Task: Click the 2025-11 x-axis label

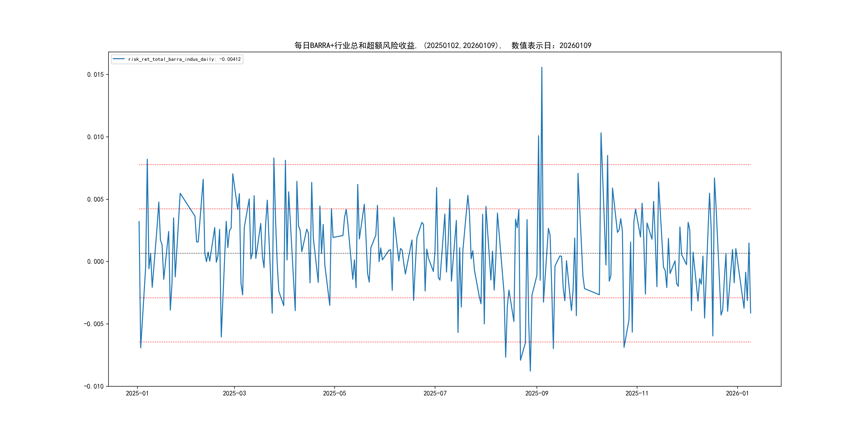Action: tap(637, 393)
